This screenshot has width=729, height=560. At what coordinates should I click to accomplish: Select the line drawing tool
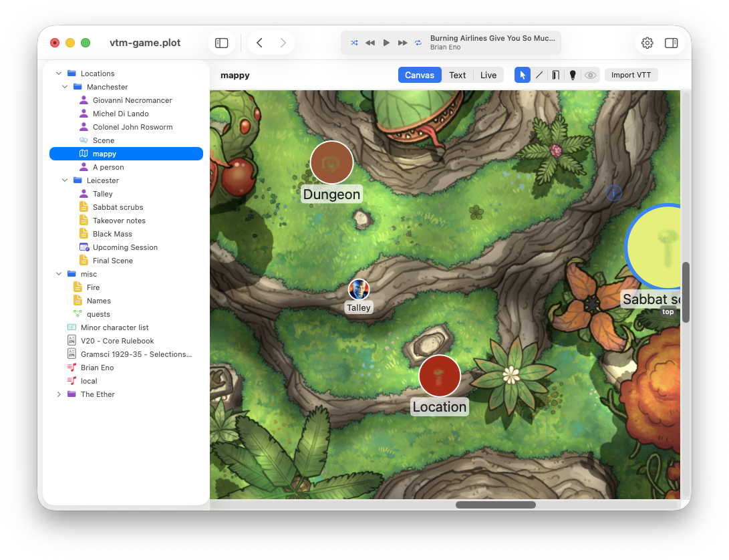point(539,75)
